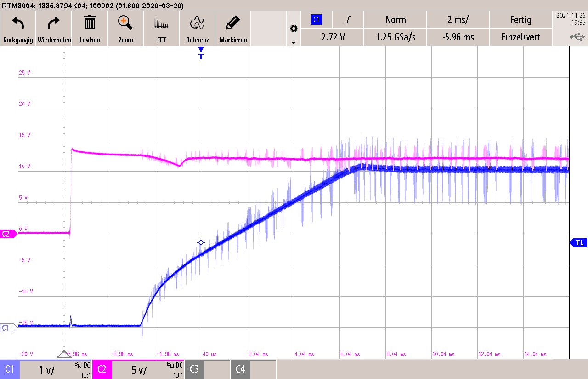
Task: Click the date and time display
Action: 571,18
